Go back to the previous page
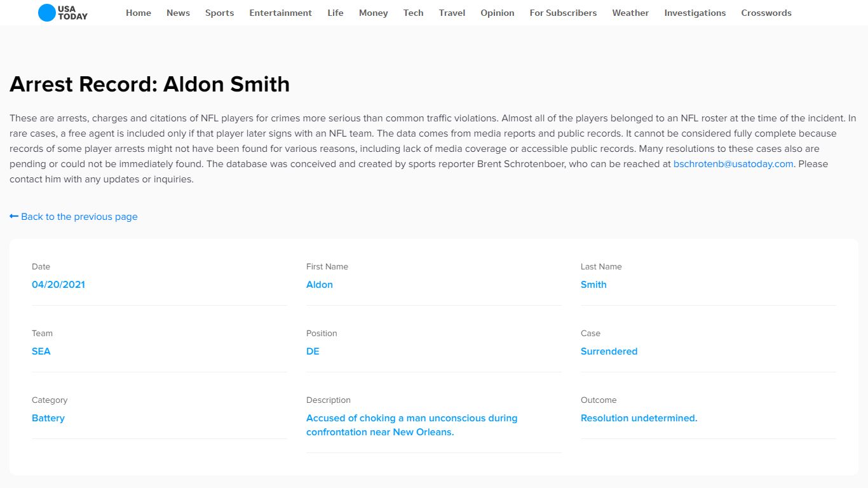Screen dimensions: 868x488 [x=74, y=217]
